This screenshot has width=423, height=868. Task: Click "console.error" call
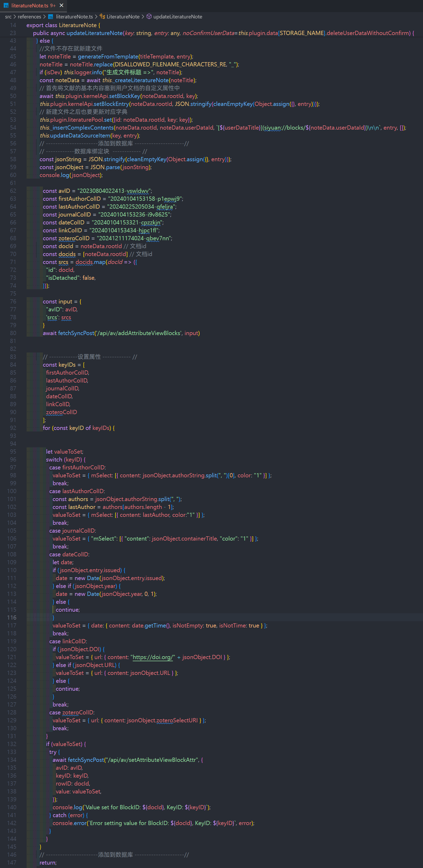click(x=69, y=823)
